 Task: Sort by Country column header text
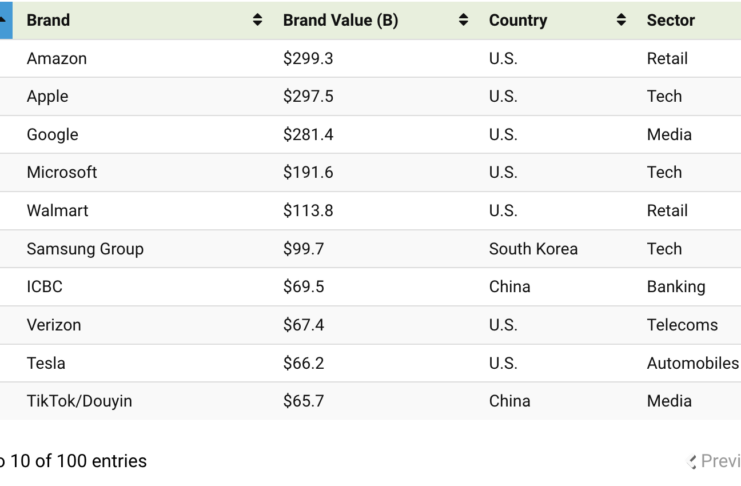point(518,20)
